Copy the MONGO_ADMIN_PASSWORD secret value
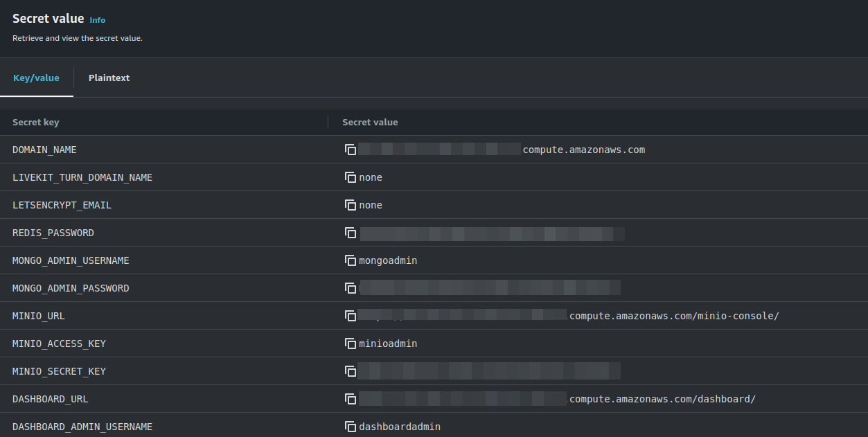 [351, 288]
